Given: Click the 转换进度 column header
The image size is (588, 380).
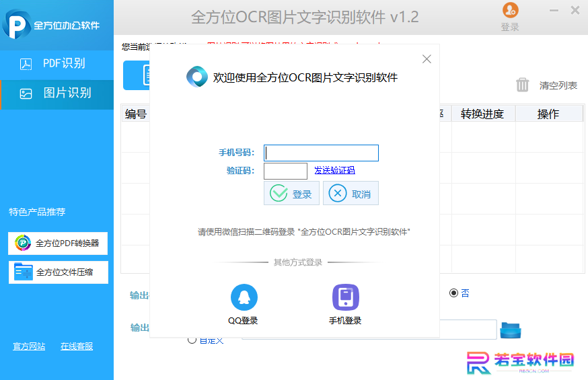Looking at the screenshot, I should coord(482,114).
